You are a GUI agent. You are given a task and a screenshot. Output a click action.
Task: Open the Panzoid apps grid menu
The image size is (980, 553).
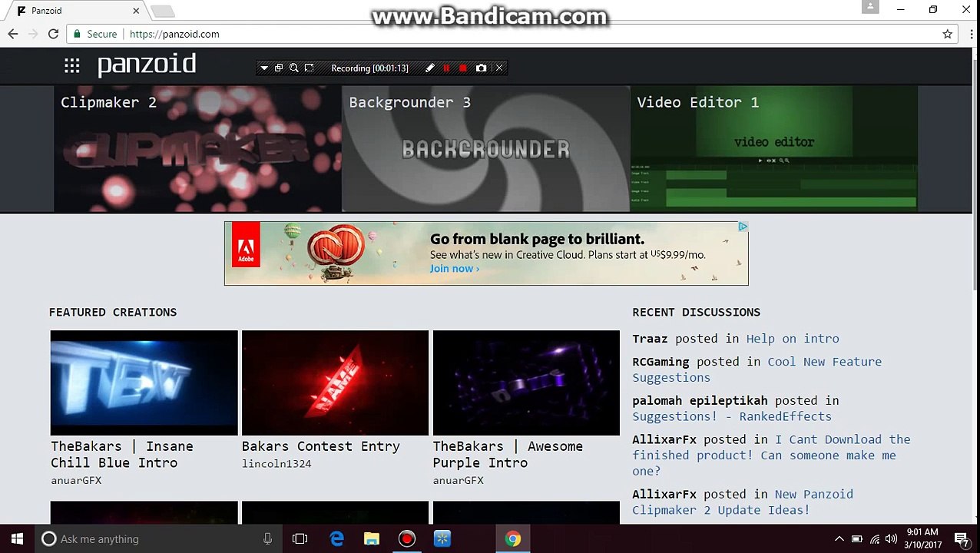72,66
